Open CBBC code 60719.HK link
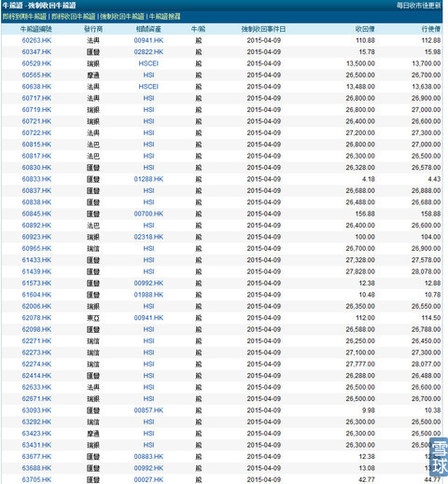Image resolution: width=448 pixels, height=484 pixels. tap(36, 110)
